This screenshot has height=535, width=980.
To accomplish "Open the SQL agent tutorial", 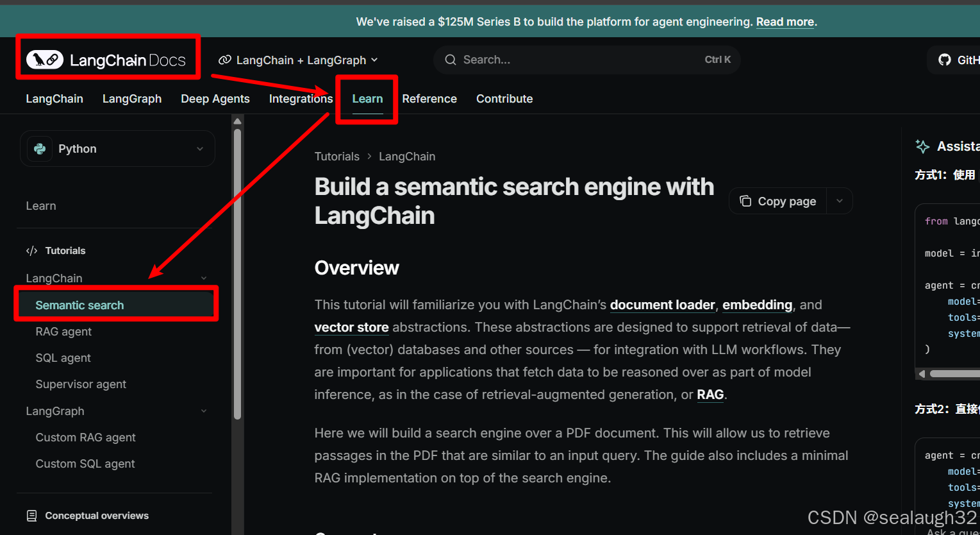I will coord(63,358).
